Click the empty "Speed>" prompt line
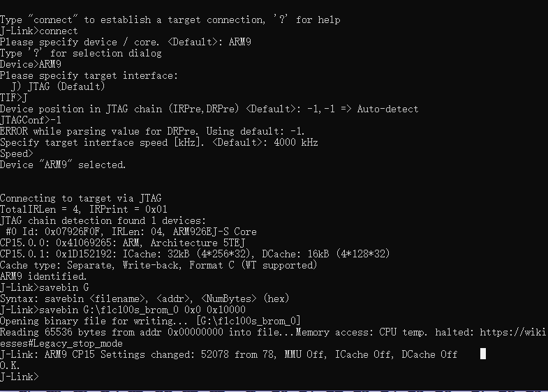Screen dimensions: 548x392 coord(17,153)
